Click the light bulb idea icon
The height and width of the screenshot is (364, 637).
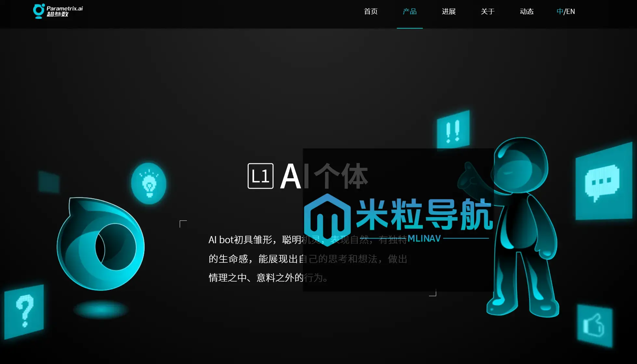[x=149, y=183]
